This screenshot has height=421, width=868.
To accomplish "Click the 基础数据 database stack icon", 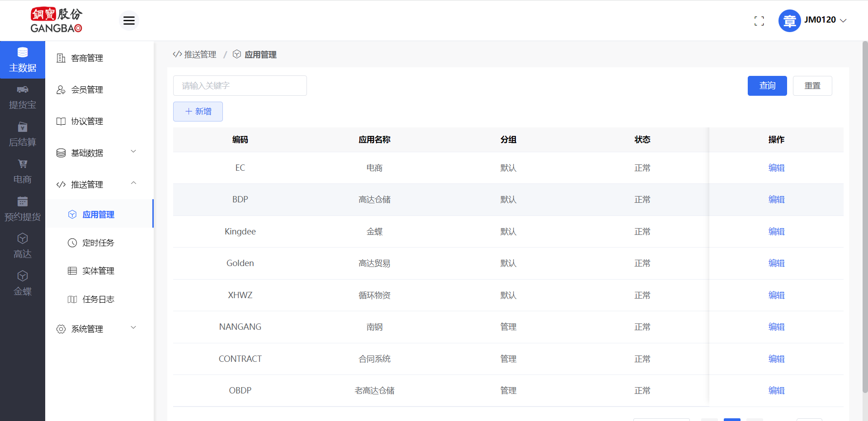I will pyautogui.click(x=61, y=153).
